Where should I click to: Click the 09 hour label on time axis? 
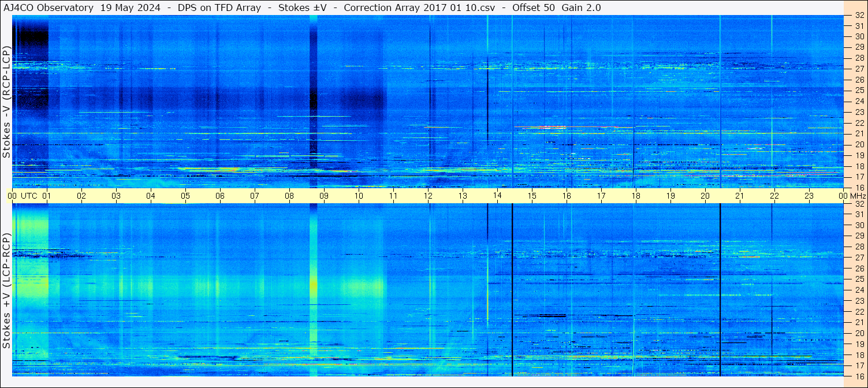click(324, 196)
